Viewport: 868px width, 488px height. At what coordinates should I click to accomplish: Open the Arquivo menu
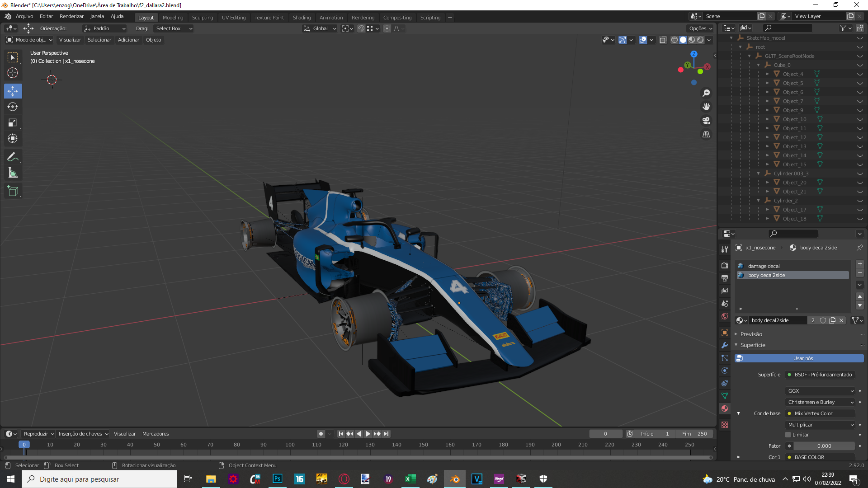(24, 16)
